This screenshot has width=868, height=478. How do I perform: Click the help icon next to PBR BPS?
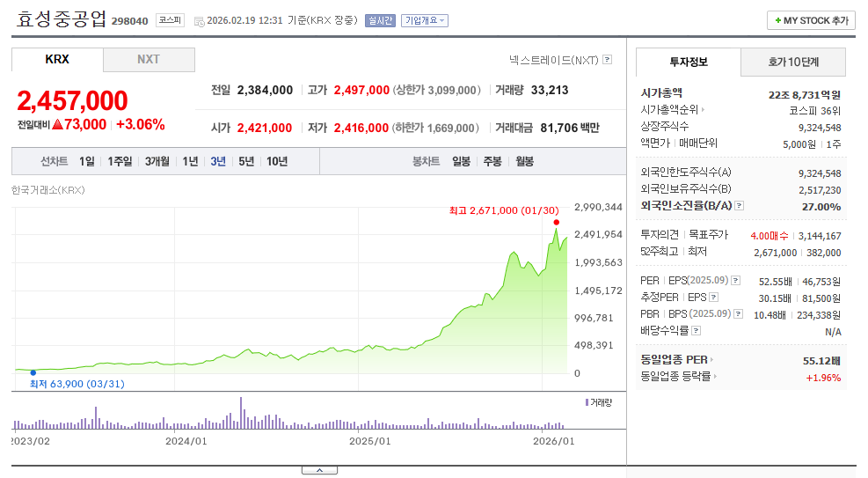click(739, 314)
